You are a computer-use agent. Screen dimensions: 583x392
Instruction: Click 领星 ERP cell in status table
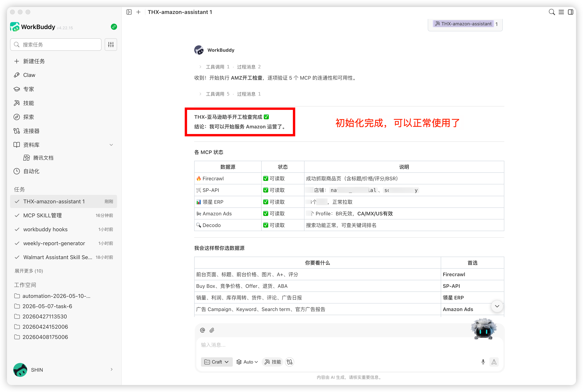pyautogui.click(x=228, y=202)
